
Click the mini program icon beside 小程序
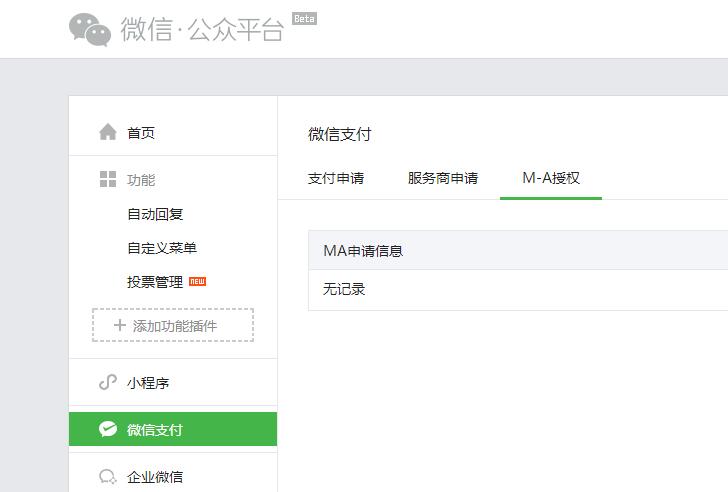tap(108, 382)
